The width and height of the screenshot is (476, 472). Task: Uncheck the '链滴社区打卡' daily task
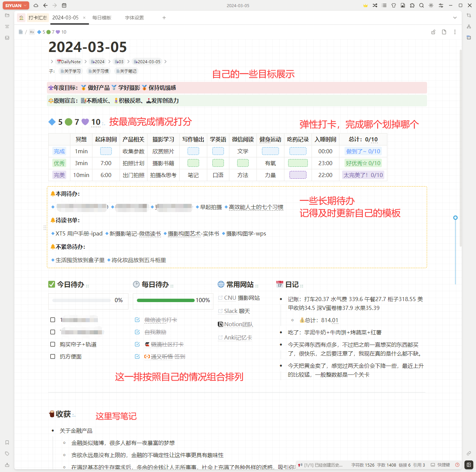137,344
